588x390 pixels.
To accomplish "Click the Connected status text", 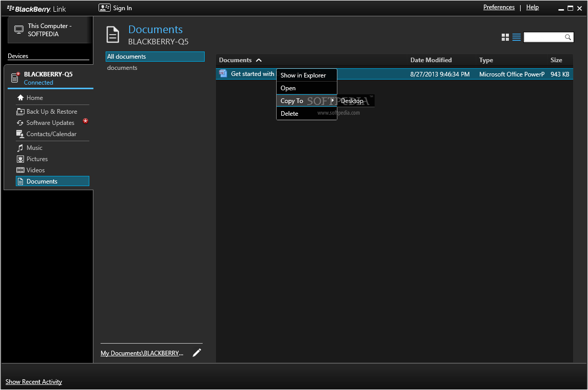I will pyautogui.click(x=38, y=83).
